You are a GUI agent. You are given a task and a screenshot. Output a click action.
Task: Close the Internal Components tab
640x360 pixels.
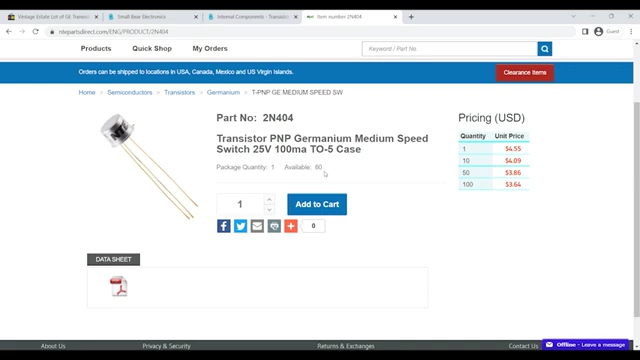click(296, 17)
